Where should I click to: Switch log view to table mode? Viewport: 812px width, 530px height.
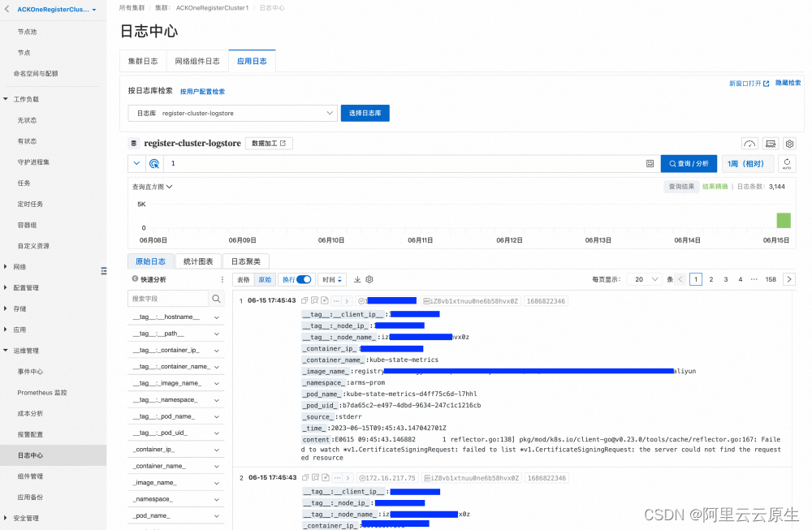click(244, 279)
